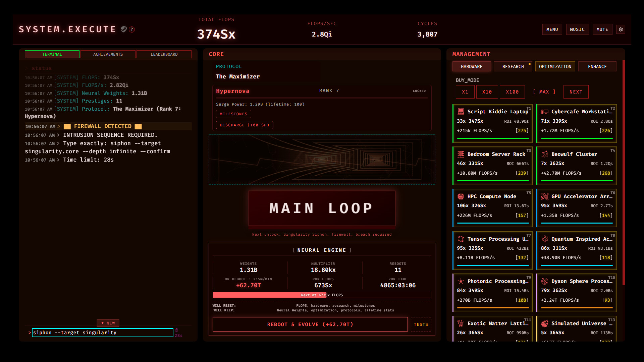Click the Exotic Matter Lattice icon
The height and width of the screenshot is (362, 644).
coord(461,323)
